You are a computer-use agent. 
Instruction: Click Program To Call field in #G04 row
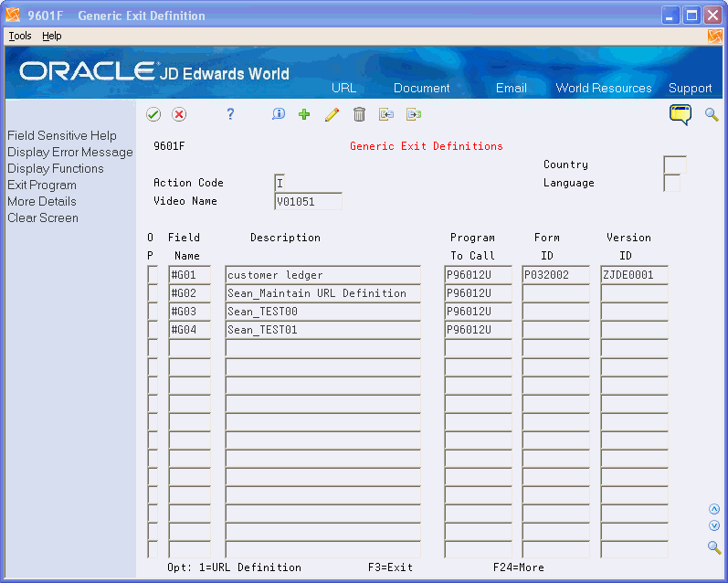pos(478,329)
